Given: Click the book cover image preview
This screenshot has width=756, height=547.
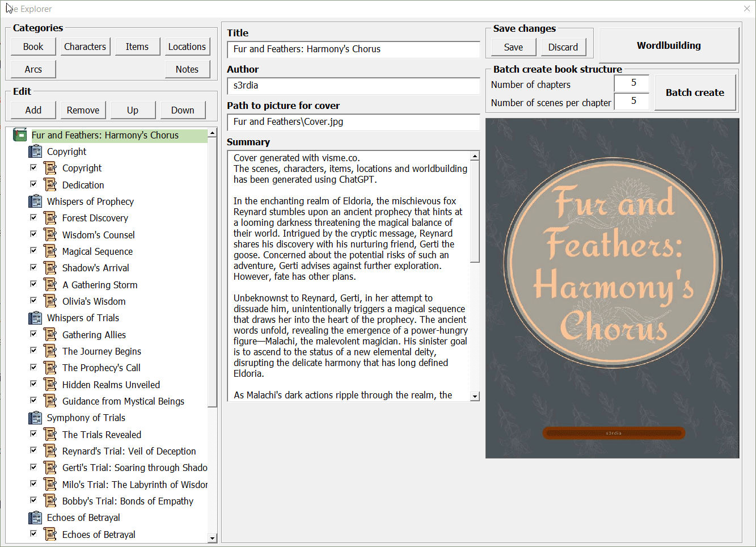Looking at the screenshot, I should tap(612, 288).
